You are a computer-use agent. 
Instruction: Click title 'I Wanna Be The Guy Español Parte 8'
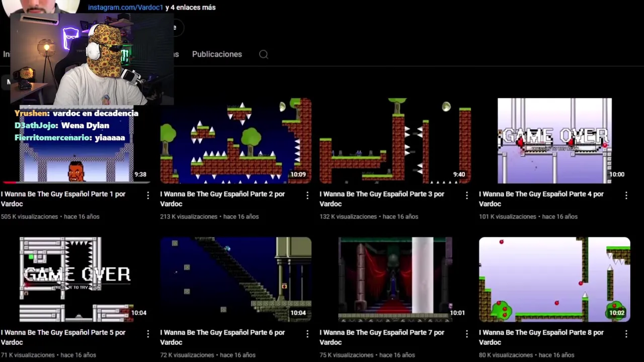pos(541,337)
